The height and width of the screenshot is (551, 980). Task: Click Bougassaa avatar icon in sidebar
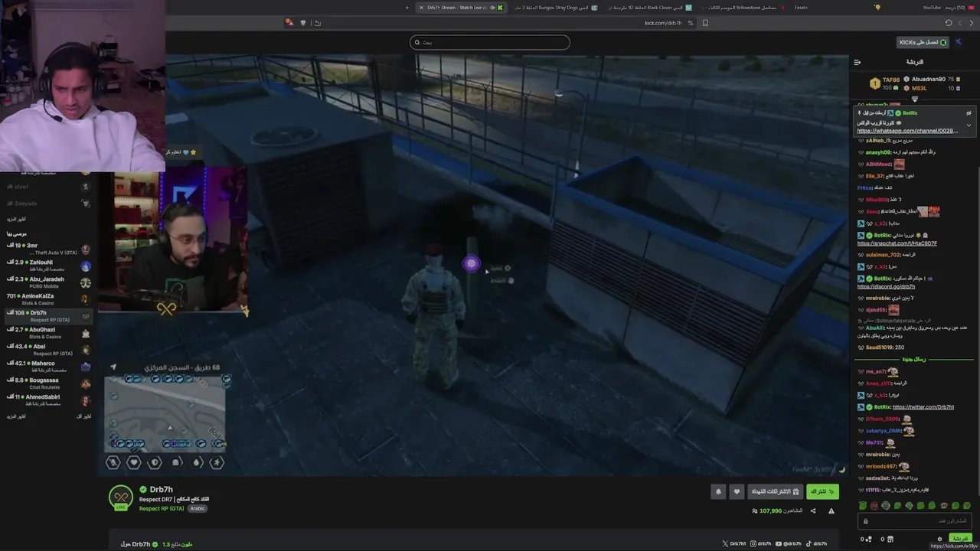click(x=86, y=384)
